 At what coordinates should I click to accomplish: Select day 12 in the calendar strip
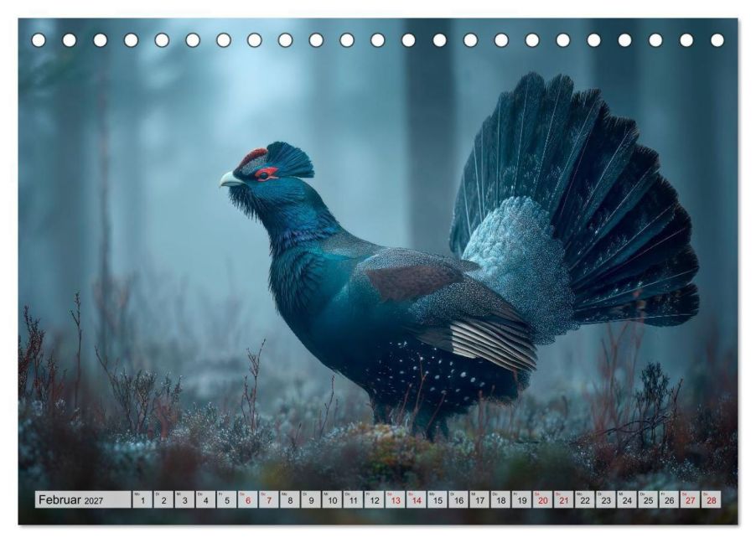tap(374, 499)
